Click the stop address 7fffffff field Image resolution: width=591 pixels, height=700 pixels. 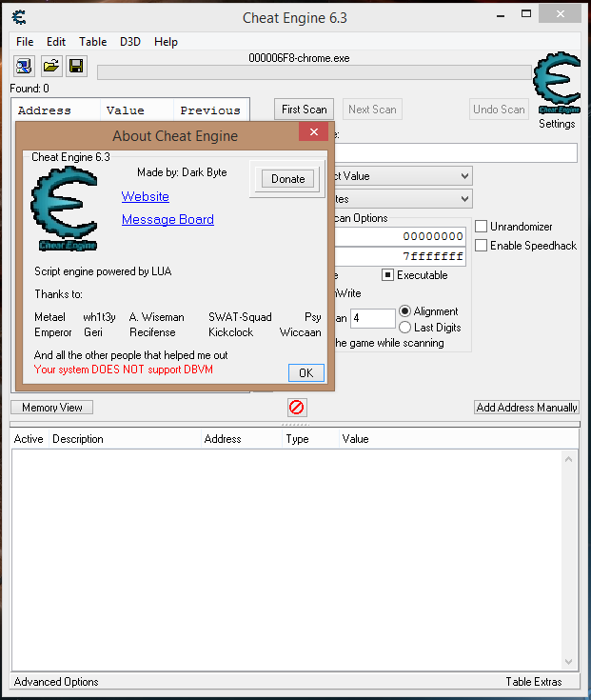tap(400, 257)
